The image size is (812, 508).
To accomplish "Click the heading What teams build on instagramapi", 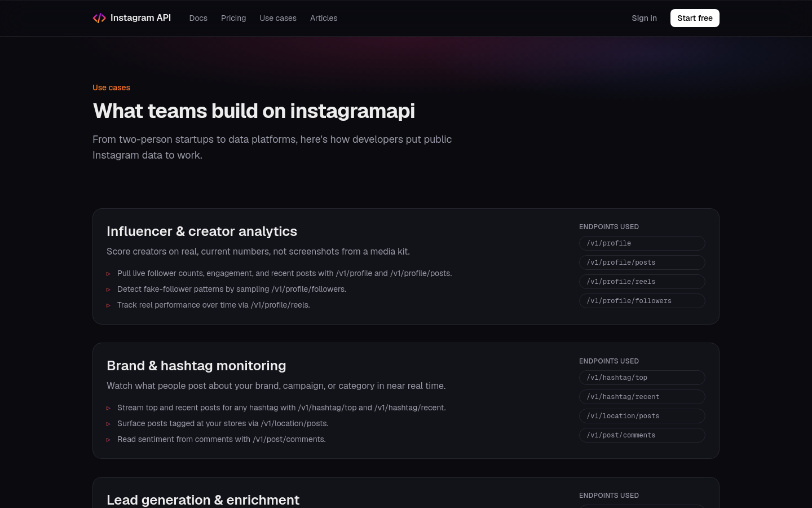I will click(254, 111).
